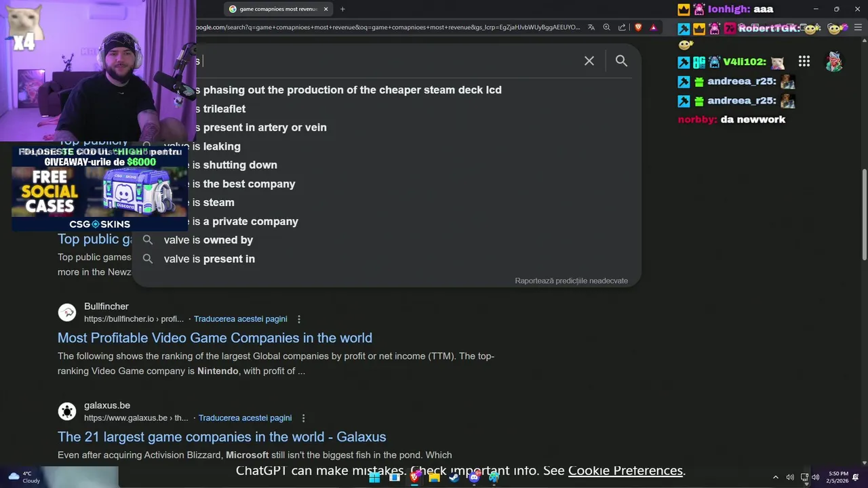Click 'Raportează predicțiile neadecvate' link

571,281
